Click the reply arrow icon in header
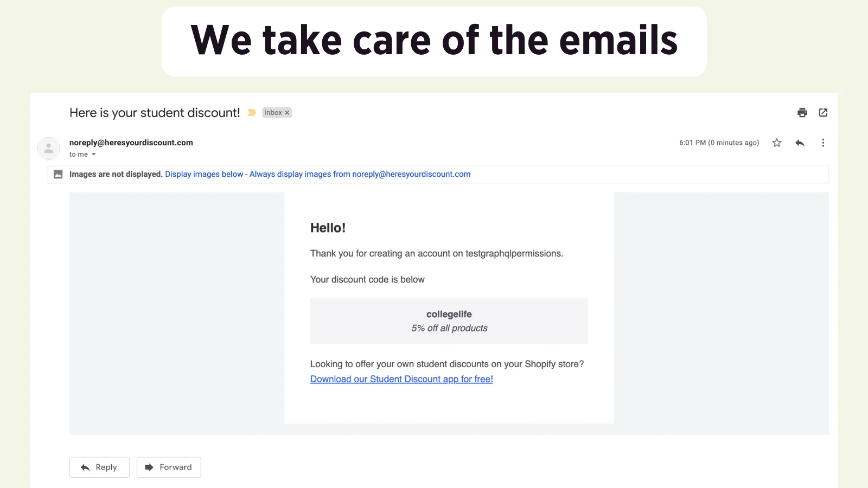Image resolution: width=868 pixels, height=488 pixels. click(800, 143)
